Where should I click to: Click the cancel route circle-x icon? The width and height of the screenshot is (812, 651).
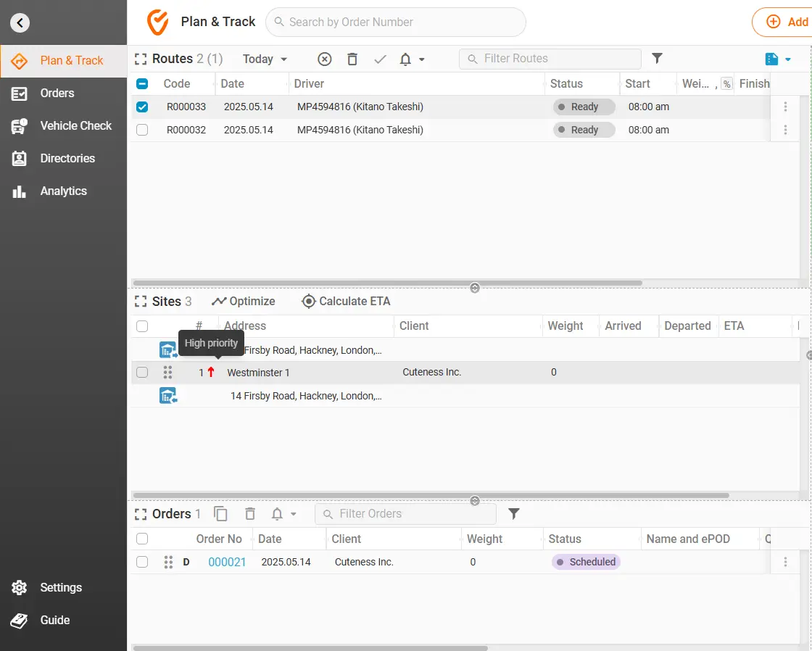click(325, 59)
